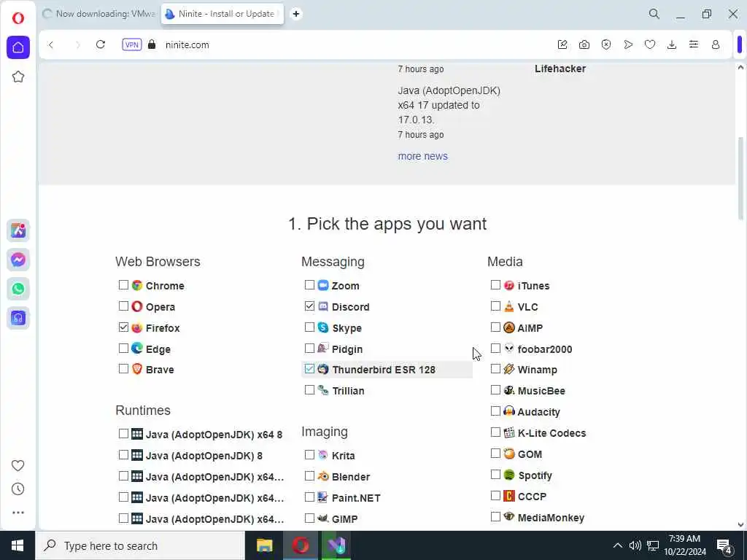Open Visual Studio from taskbar
Screen dimensions: 747x560
[x=336, y=545]
